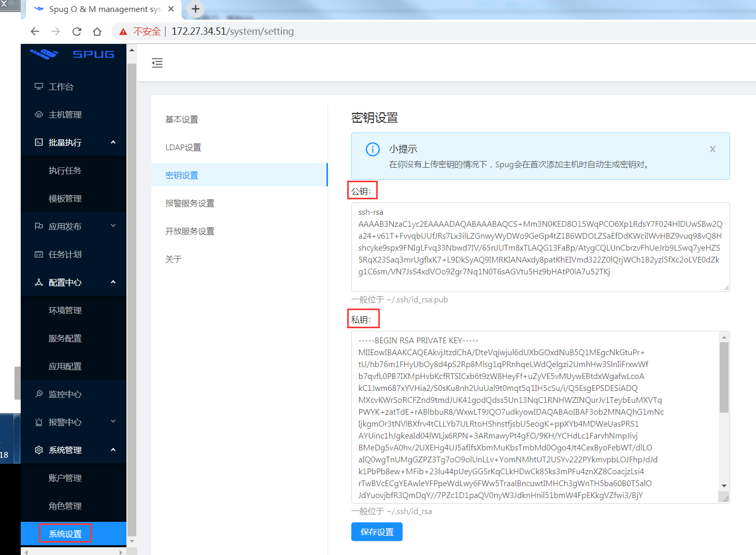
Task: Open 执行任务 in sidebar
Action: coord(74,170)
